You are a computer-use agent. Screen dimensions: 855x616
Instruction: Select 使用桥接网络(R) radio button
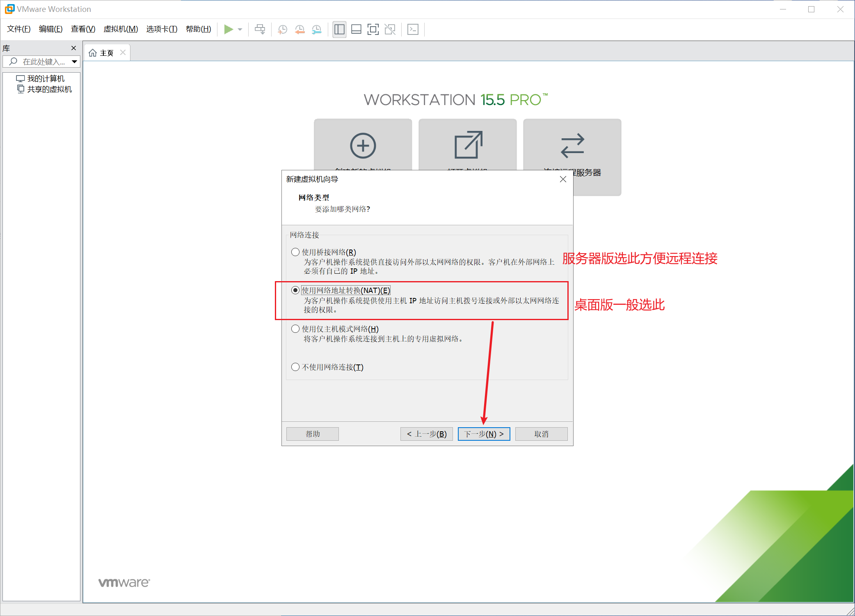point(295,252)
